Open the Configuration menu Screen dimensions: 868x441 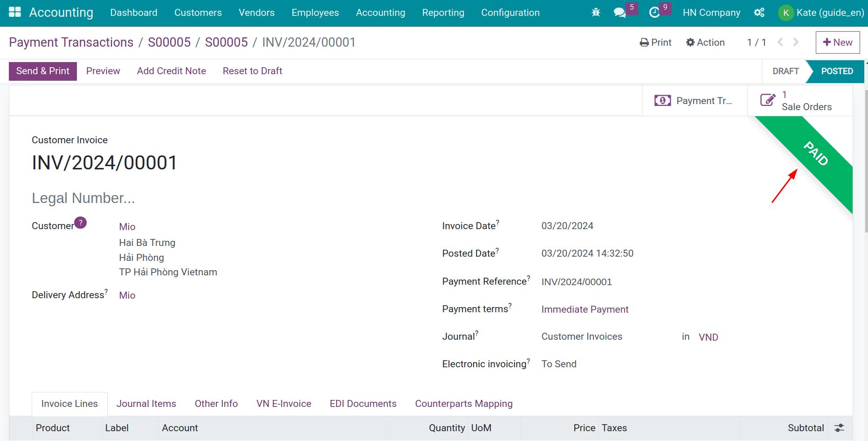coord(510,13)
